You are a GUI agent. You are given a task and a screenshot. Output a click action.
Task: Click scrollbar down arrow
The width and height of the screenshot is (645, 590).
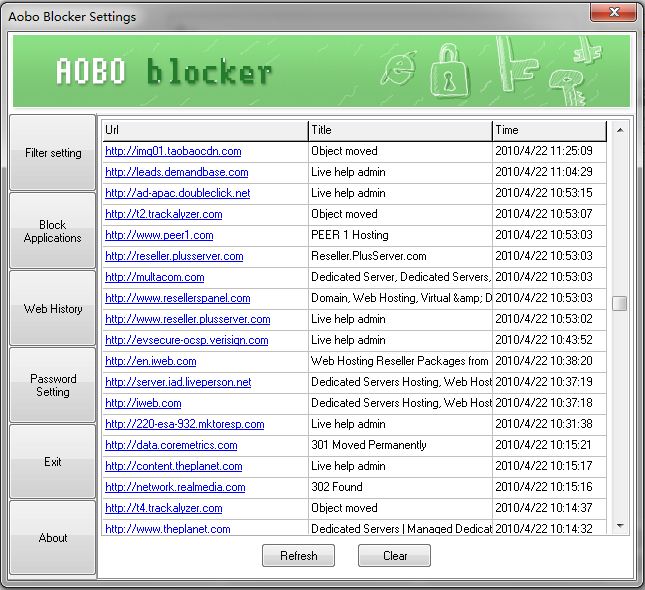coord(620,525)
